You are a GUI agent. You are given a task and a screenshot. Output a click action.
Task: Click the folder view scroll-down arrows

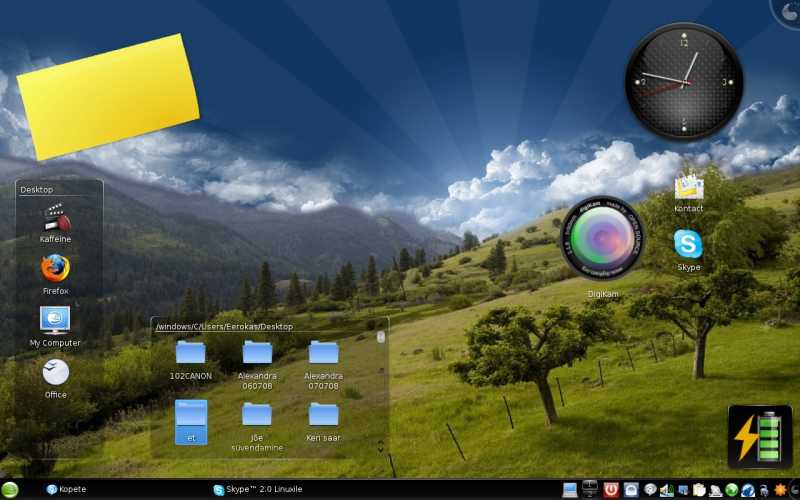tap(380, 447)
